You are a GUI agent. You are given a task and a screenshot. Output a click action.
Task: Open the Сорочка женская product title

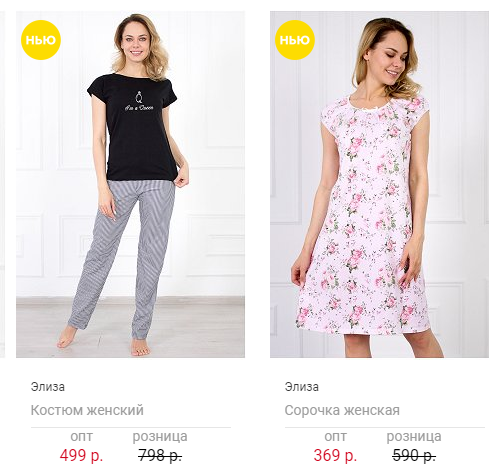342,410
